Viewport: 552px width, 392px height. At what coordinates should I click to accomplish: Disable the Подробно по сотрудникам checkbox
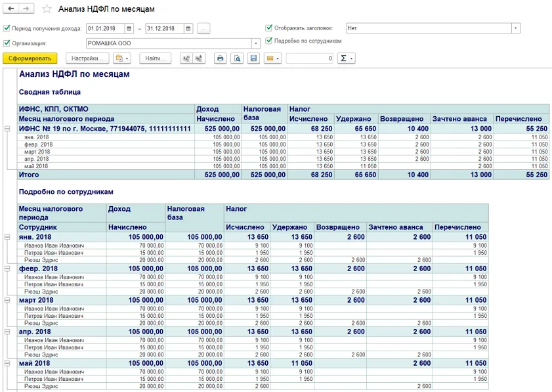[269, 41]
